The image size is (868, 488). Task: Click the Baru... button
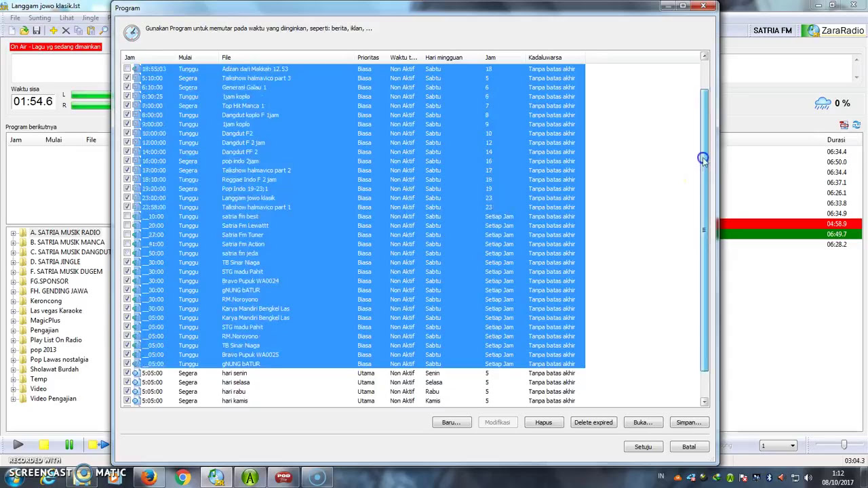click(451, 422)
